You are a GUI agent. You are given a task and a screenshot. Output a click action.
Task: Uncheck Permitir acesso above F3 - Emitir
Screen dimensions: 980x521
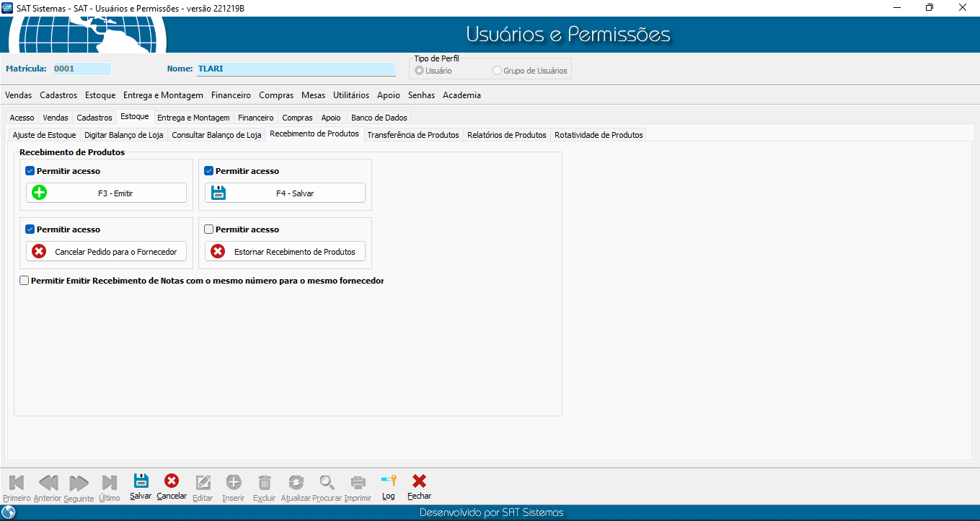click(30, 171)
